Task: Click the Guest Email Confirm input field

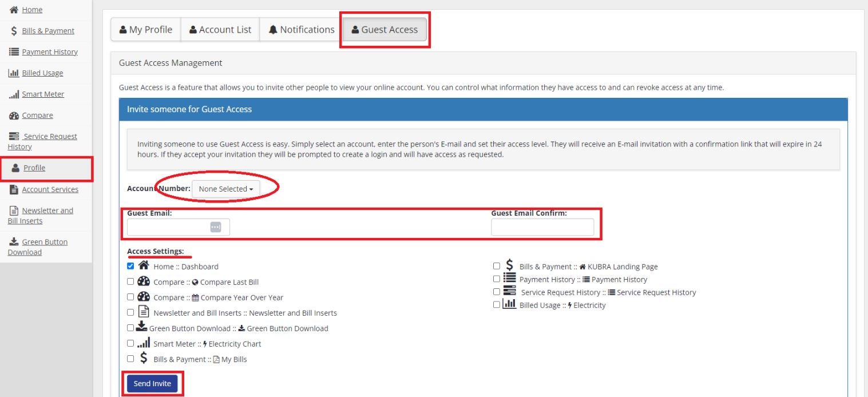Action: pos(542,227)
